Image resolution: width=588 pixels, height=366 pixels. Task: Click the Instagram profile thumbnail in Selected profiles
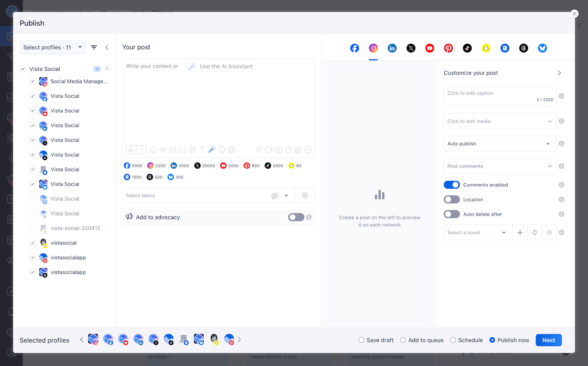93,340
